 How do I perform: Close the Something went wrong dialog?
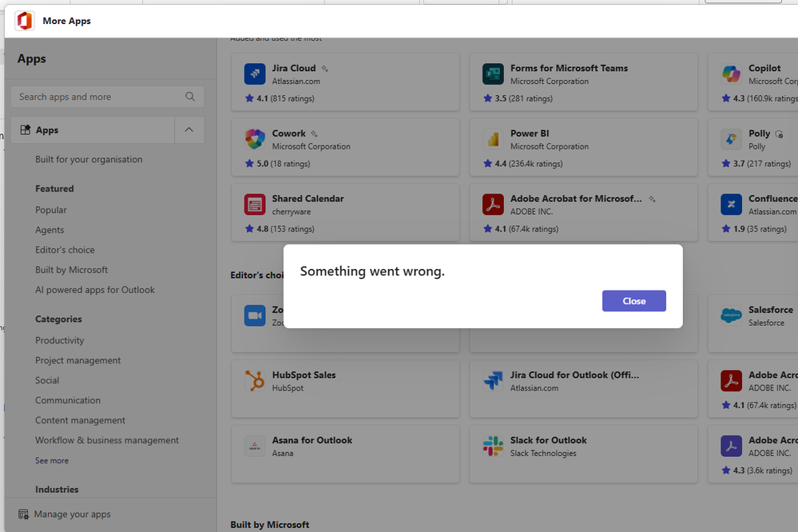click(633, 301)
